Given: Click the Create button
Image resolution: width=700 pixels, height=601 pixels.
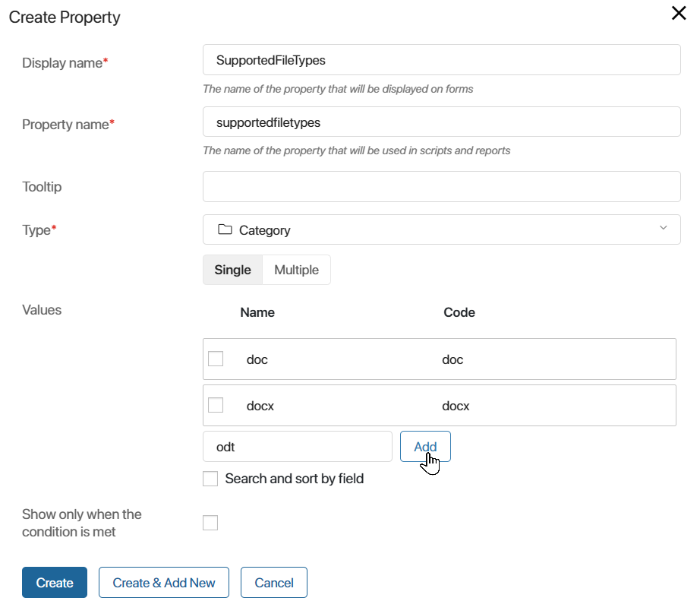Looking at the screenshot, I should (55, 583).
